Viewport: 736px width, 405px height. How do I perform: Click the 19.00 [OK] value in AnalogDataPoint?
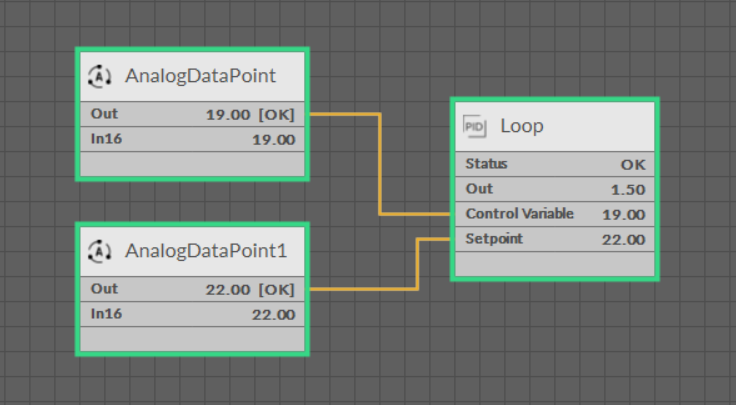[x=250, y=114]
